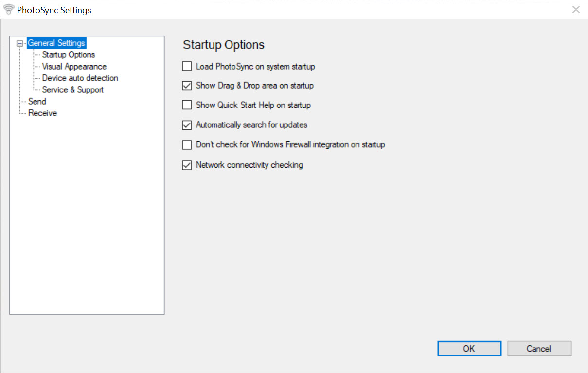
Task: Switch to the Receive settings category
Action: 42,113
